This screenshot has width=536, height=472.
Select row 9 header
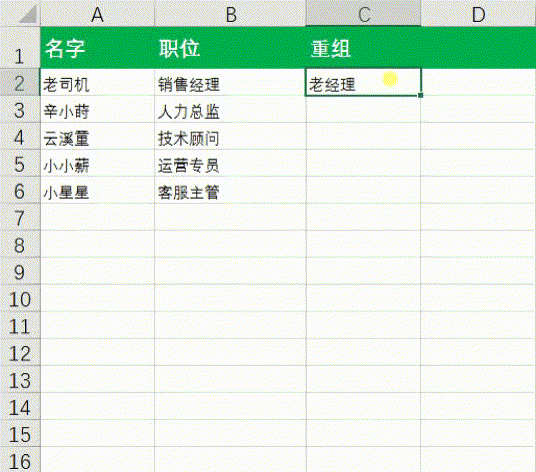tap(20, 271)
